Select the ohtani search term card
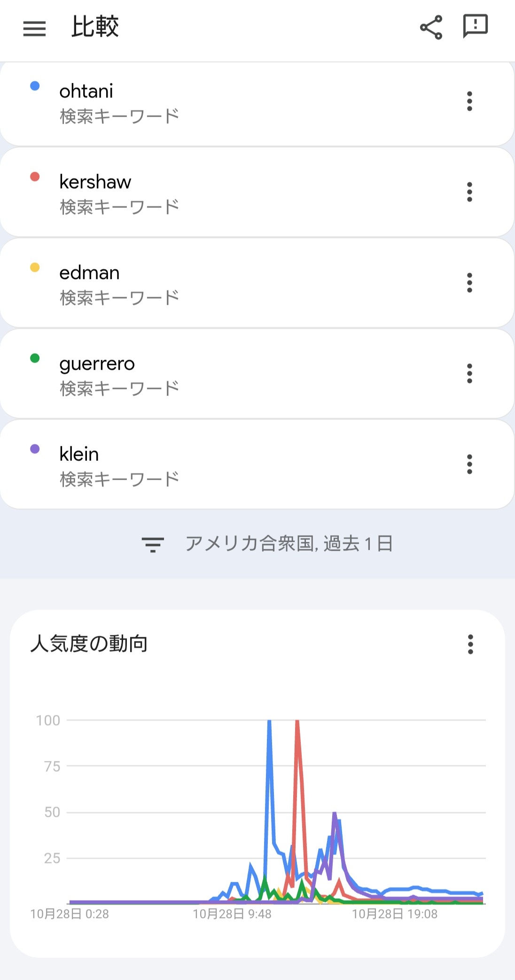The height and width of the screenshot is (980, 515). pyautogui.click(x=235, y=103)
